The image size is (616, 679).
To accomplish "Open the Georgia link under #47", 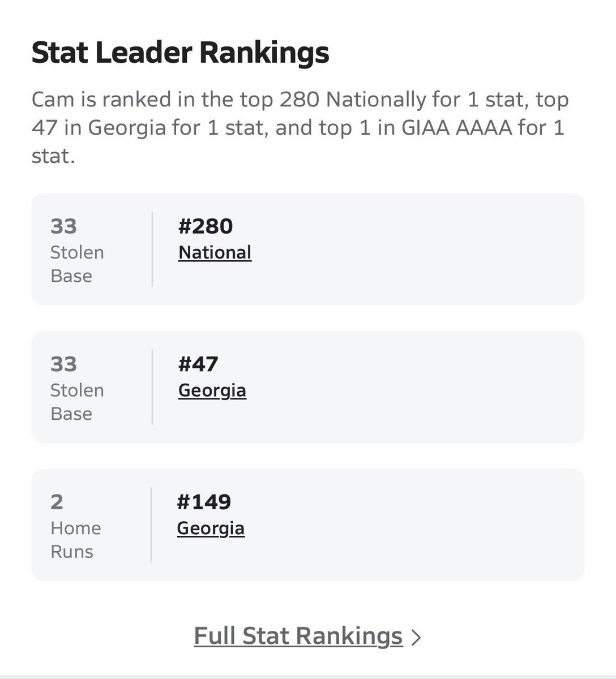I will (212, 390).
